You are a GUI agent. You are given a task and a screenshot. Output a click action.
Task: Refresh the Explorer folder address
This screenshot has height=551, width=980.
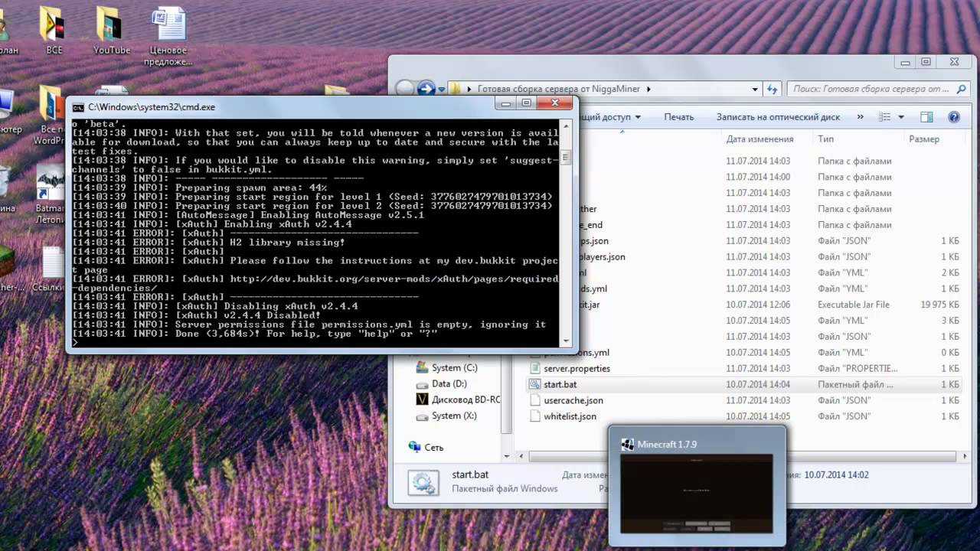tap(773, 89)
